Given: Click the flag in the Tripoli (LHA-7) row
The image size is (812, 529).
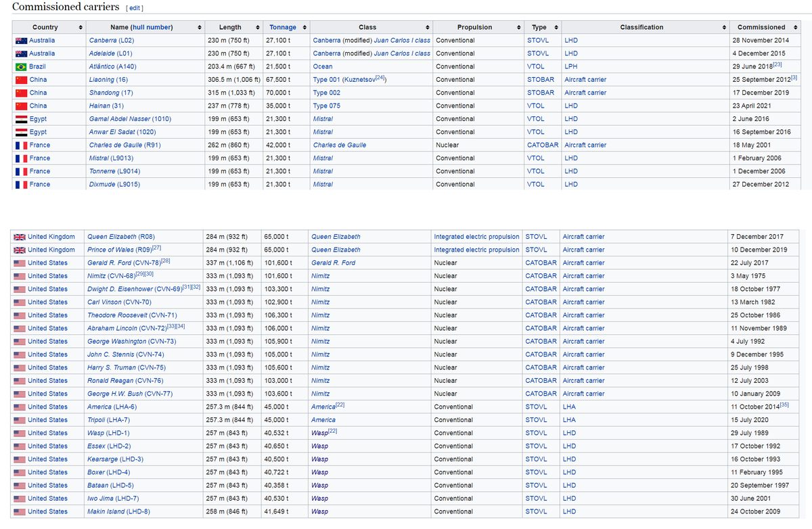Looking at the screenshot, I should pyautogui.click(x=19, y=420).
